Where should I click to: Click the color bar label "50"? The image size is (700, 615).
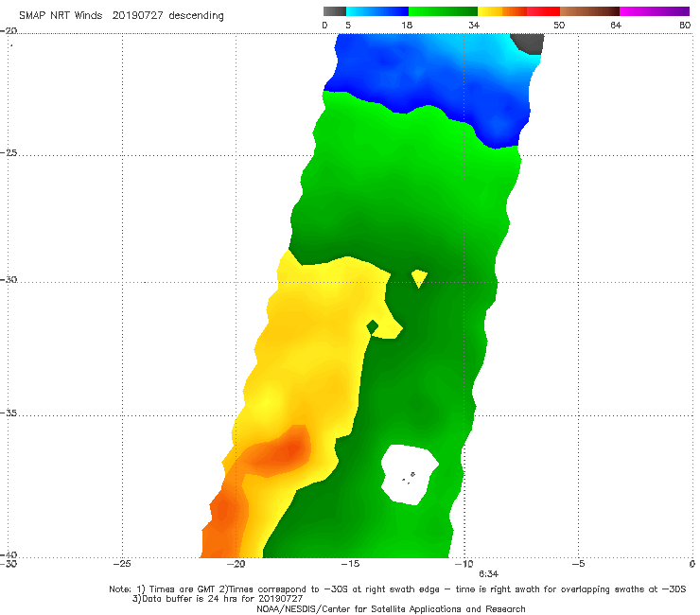coord(559,26)
